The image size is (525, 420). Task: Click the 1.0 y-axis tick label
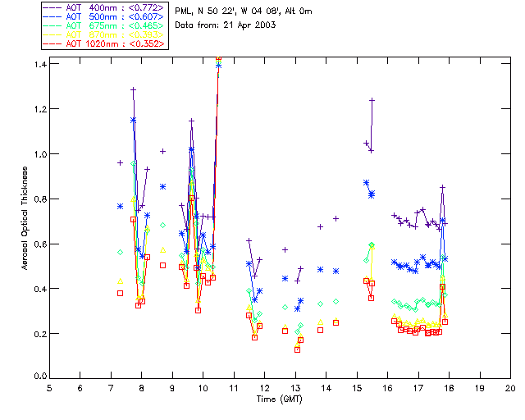point(40,154)
